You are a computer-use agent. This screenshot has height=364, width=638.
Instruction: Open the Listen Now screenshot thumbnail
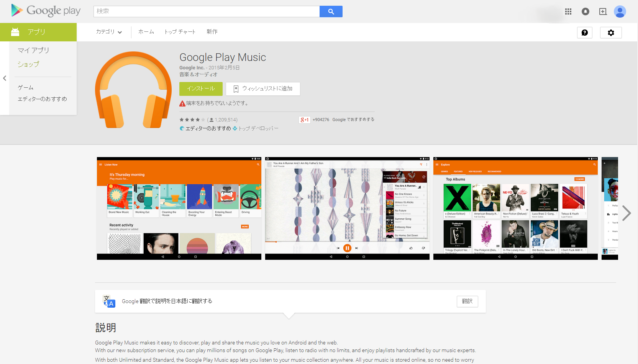179,208
